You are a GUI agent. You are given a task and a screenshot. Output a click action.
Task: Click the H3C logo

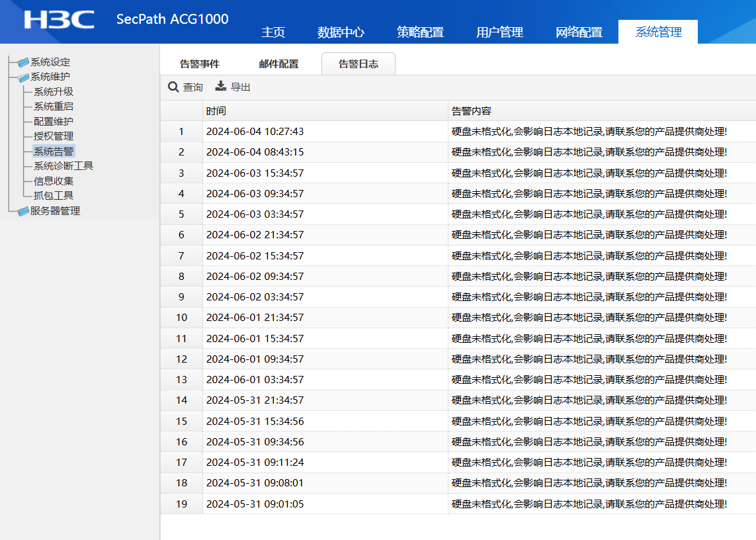(x=59, y=20)
